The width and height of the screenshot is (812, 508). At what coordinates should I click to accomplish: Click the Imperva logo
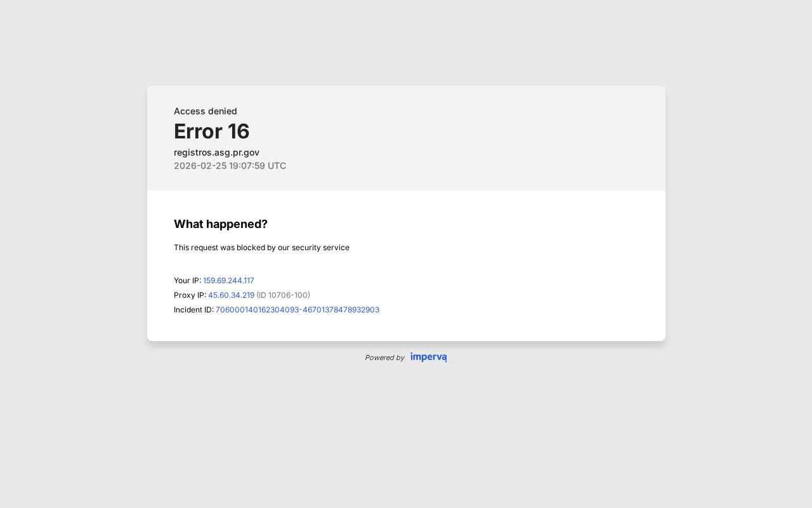pyautogui.click(x=428, y=357)
